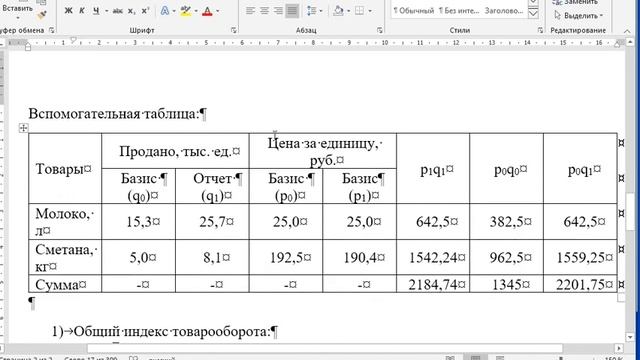Toggle superscript formatting
This screenshot has width=640, height=360.
[x=145, y=11]
